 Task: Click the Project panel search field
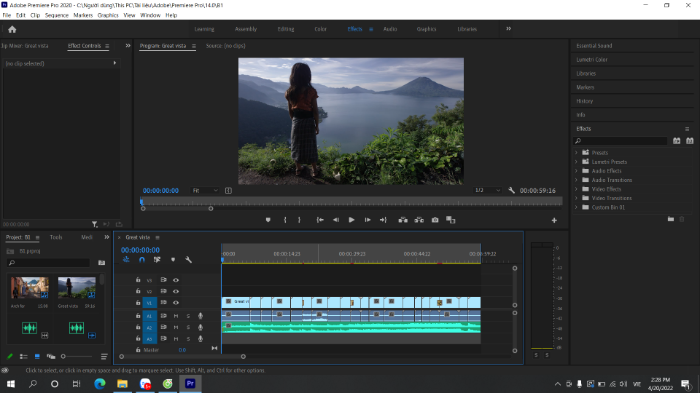(x=48, y=263)
